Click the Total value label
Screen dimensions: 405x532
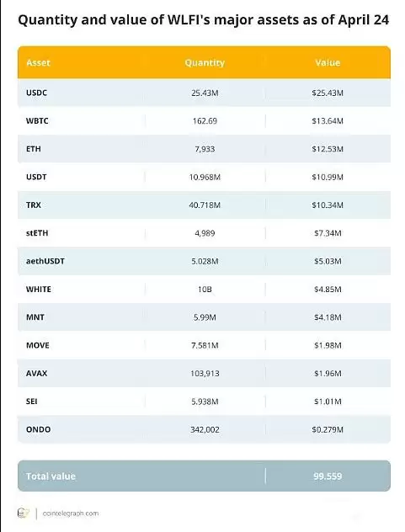51,476
